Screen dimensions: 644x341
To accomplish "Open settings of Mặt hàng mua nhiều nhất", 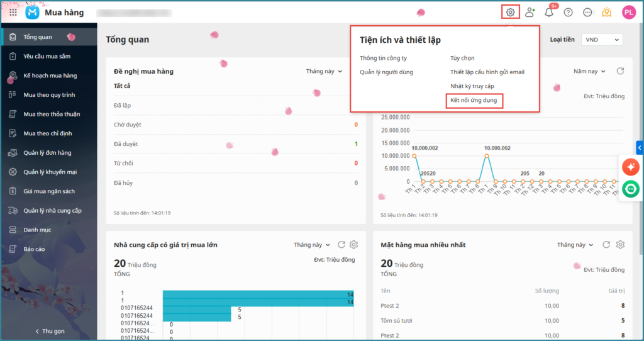I will click(620, 245).
